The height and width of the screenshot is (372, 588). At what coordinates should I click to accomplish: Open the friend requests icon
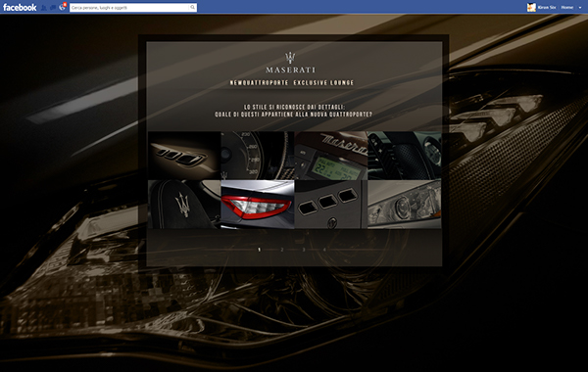pos(44,8)
